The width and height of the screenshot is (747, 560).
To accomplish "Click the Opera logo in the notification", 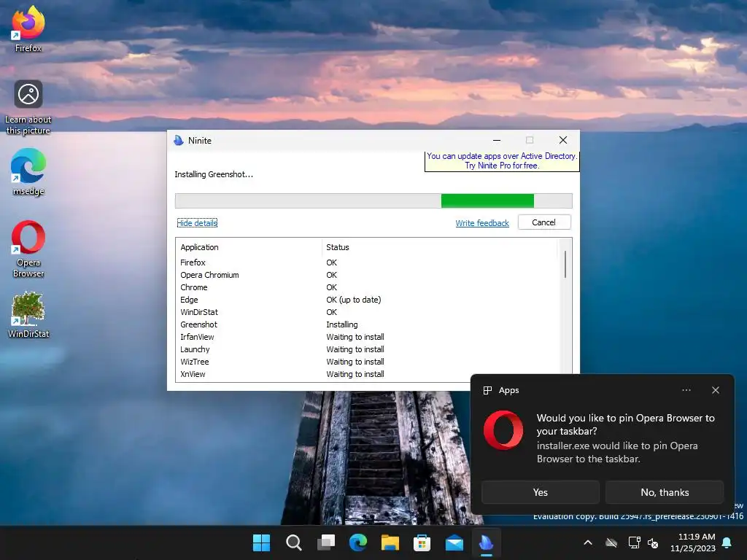I will 503,430.
